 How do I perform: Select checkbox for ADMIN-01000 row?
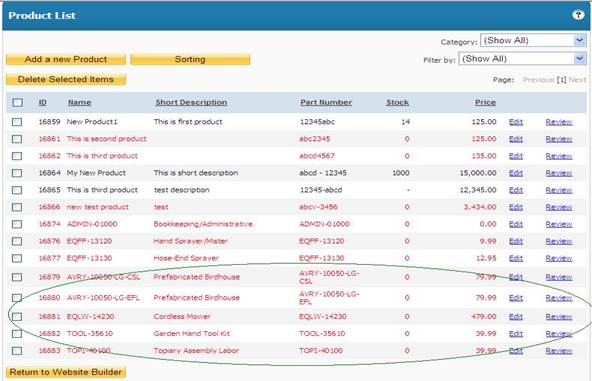(17, 224)
